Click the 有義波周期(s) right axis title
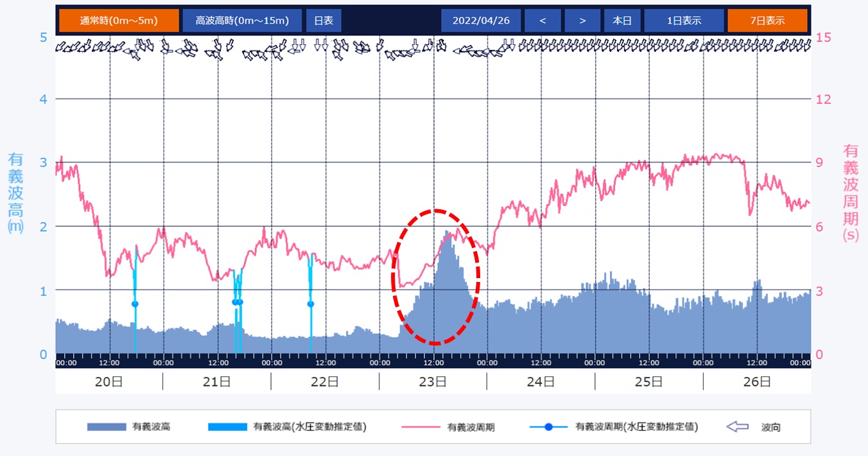 tap(851, 193)
